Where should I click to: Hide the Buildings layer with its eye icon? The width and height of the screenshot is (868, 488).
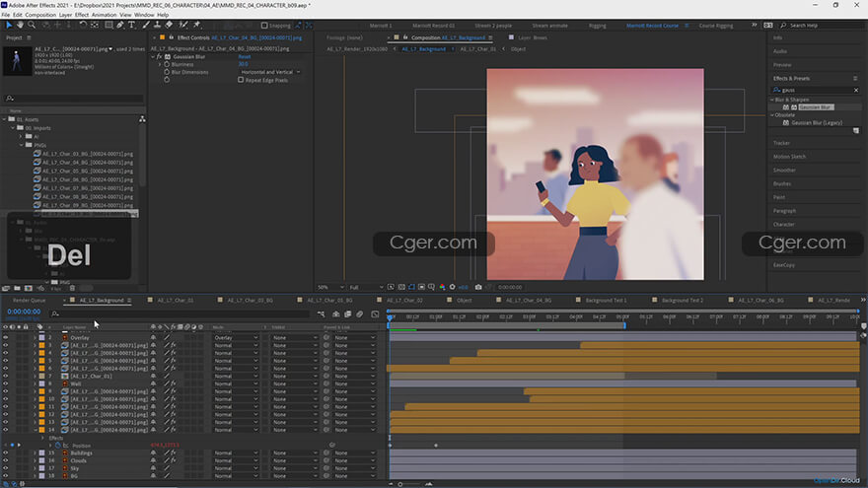coord(6,453)
